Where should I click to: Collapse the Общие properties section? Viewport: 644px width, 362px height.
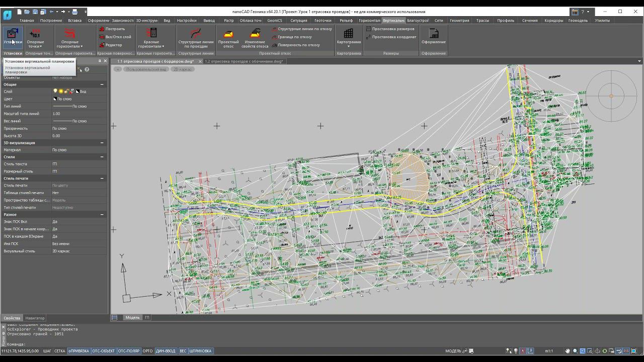pyautogui.click(x=102, y=84)
